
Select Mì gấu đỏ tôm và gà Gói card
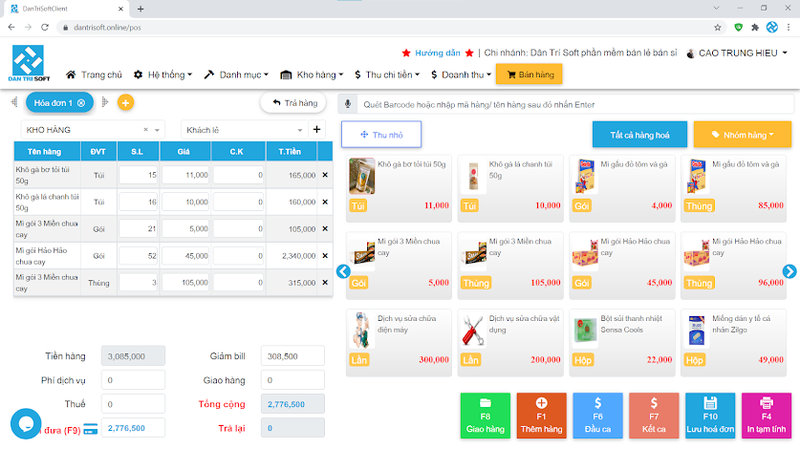(622, 188)
